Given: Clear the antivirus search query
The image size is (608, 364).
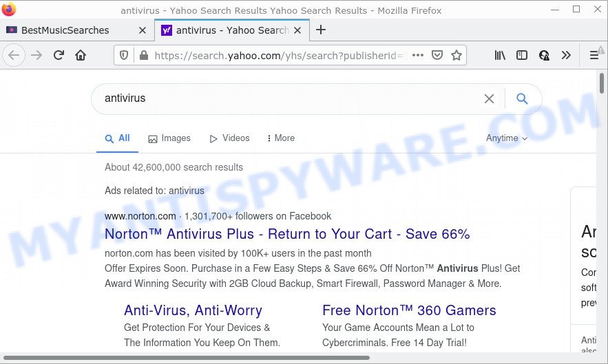Looking at the screenshot, I should (489, 99).
